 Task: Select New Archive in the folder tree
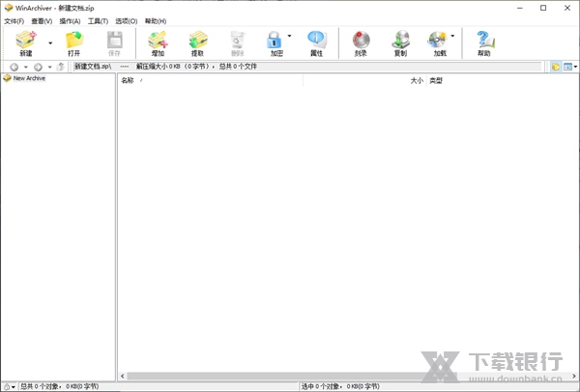point(29,78)
